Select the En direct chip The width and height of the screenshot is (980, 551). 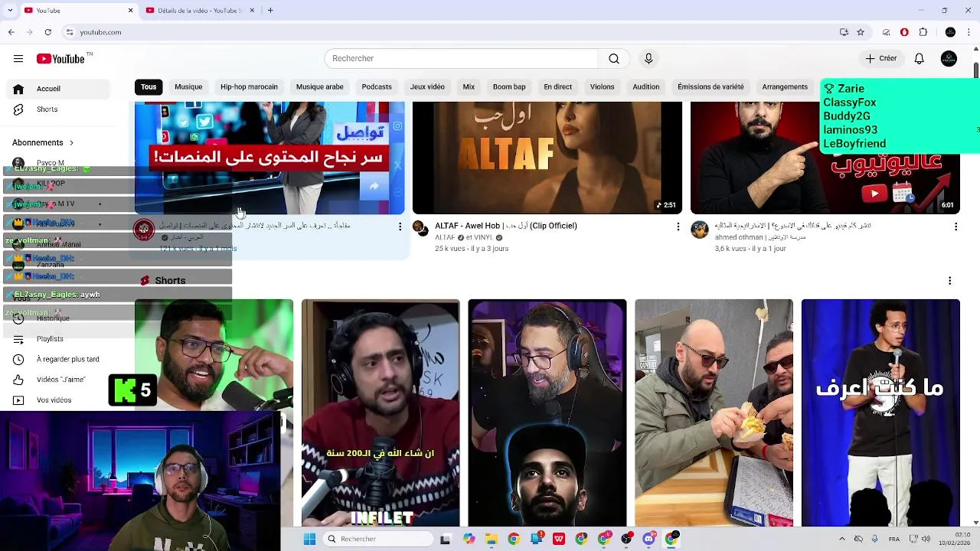557,87
